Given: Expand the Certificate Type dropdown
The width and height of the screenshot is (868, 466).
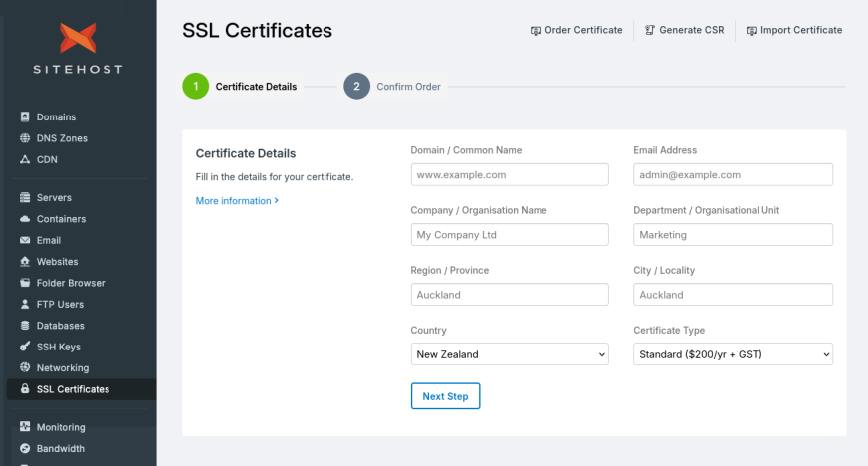Looking at the screenshot, I should click(x=733, y=354).
